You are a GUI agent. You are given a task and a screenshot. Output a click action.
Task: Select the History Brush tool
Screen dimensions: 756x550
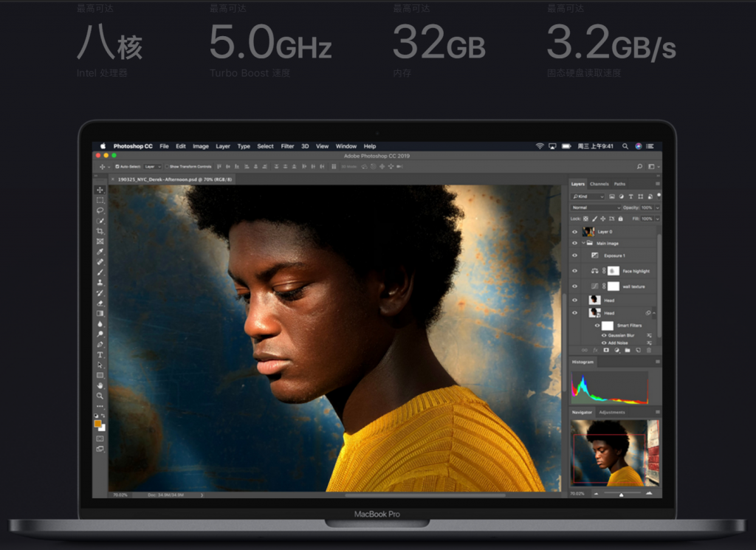click(100, 293)
